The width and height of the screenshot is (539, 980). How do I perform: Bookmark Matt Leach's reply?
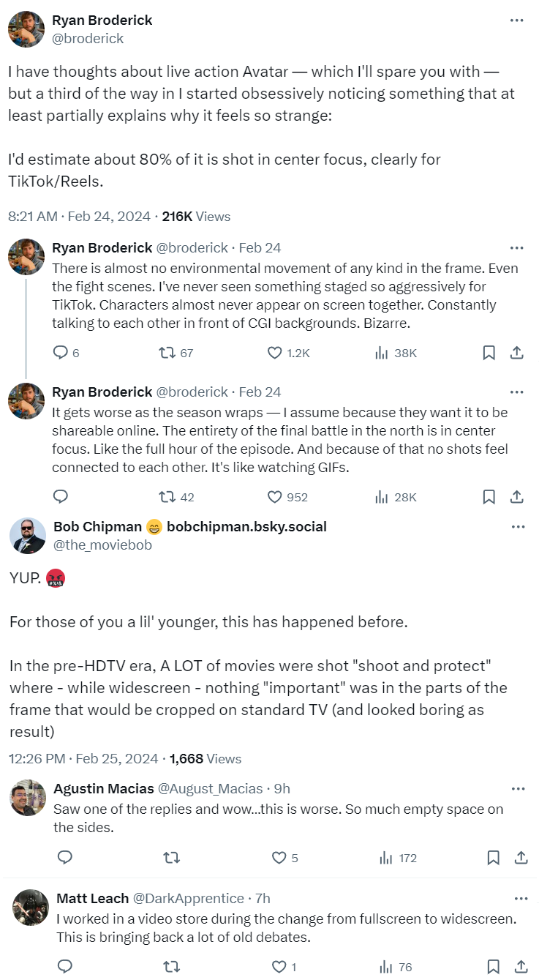pyautogui.click(x=494, y=966)
